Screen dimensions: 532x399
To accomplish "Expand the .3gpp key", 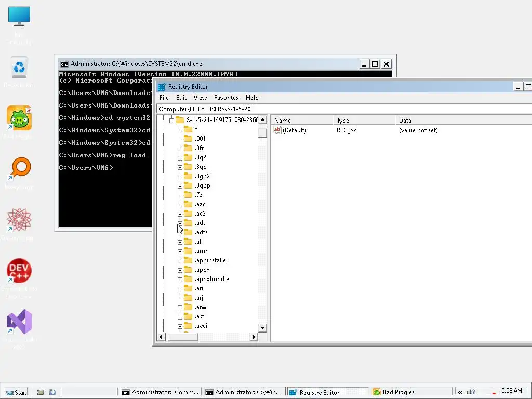I will coord(180,187).
